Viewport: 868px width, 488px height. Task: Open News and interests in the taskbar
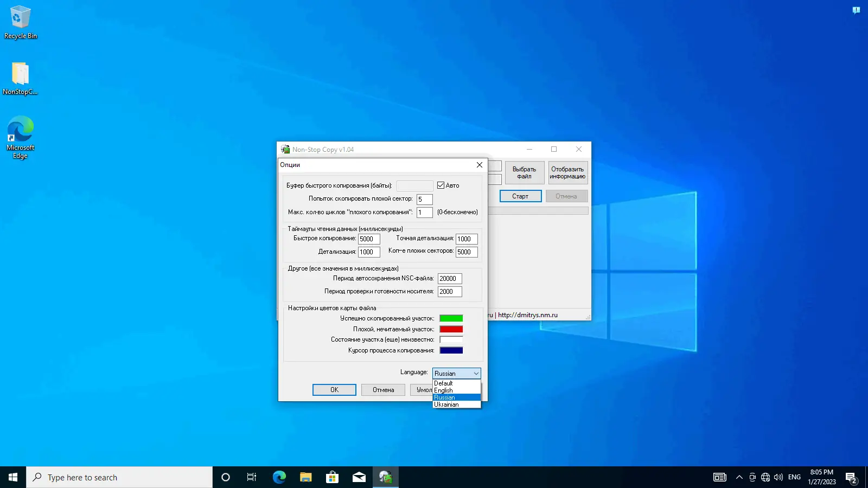(720, 477)
